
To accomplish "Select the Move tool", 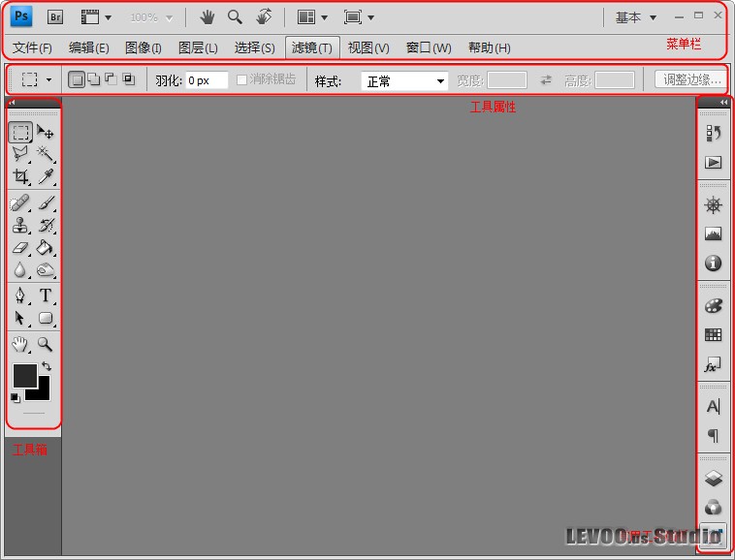I will click(46, 132).
